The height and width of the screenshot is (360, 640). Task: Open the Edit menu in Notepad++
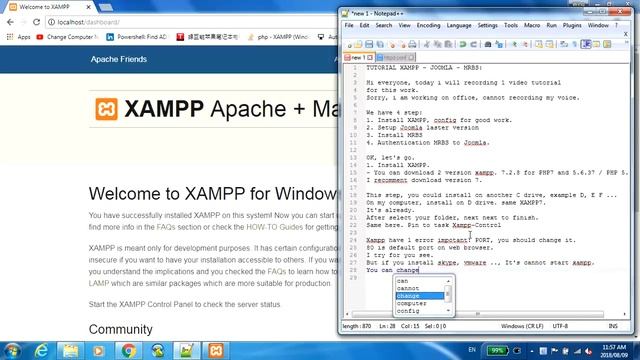(x=364, y=25)
